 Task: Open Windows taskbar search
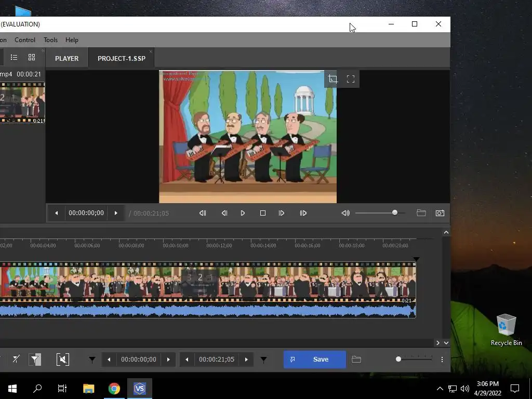37,388
